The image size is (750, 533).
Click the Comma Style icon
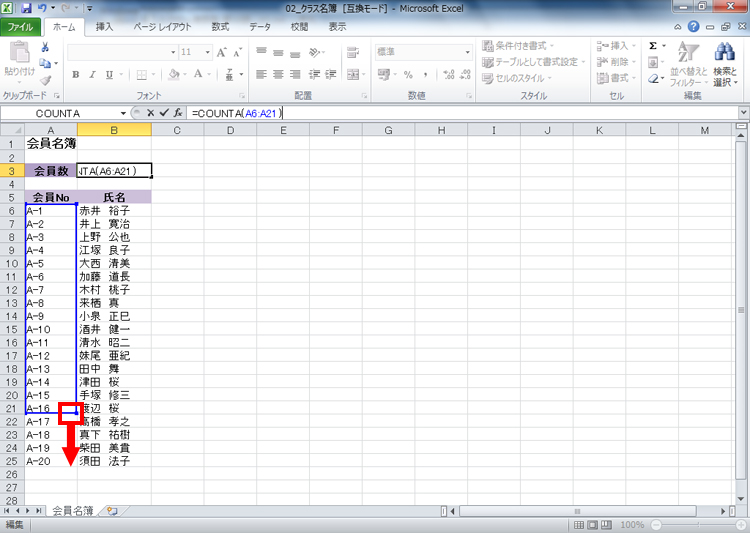(x=425, y=74)
